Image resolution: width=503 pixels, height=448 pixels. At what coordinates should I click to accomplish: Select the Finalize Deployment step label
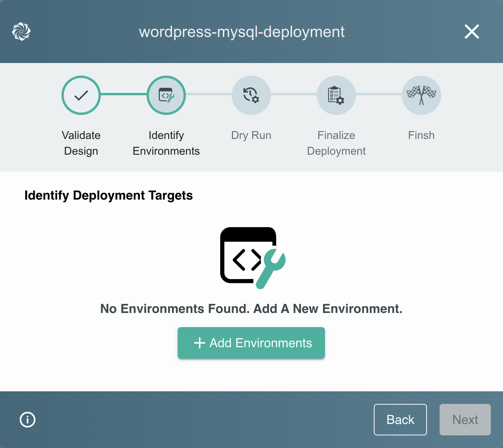point(336,143)
